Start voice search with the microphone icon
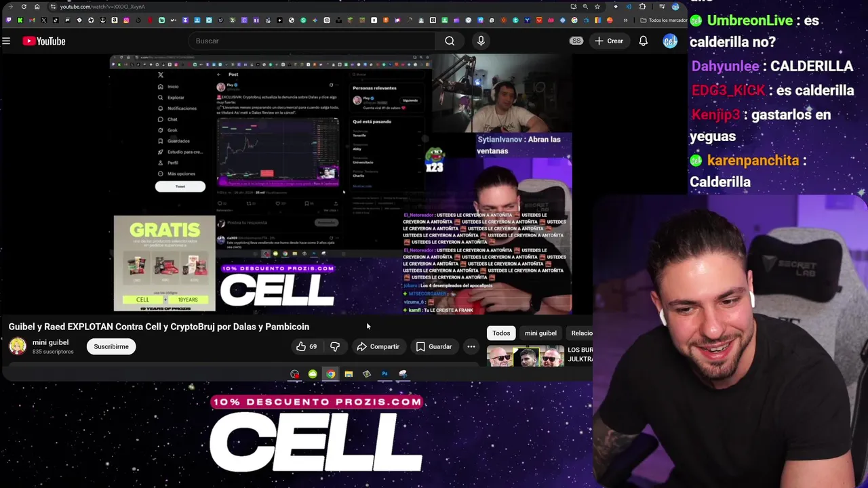The width and height of the screenshot is (868, 488). [481, 41]
